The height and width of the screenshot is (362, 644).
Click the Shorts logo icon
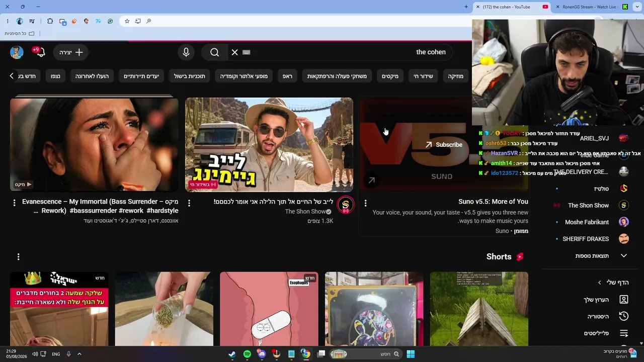pos(520,256)
